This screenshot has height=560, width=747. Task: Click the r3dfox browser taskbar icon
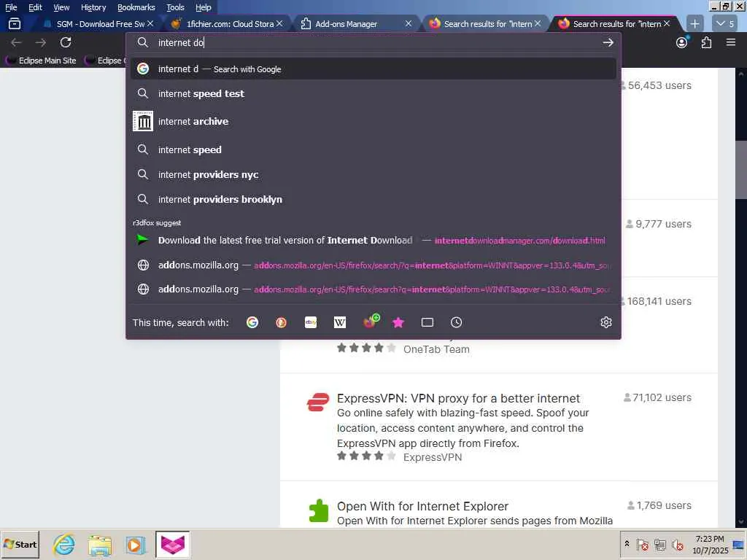point(172,544)
